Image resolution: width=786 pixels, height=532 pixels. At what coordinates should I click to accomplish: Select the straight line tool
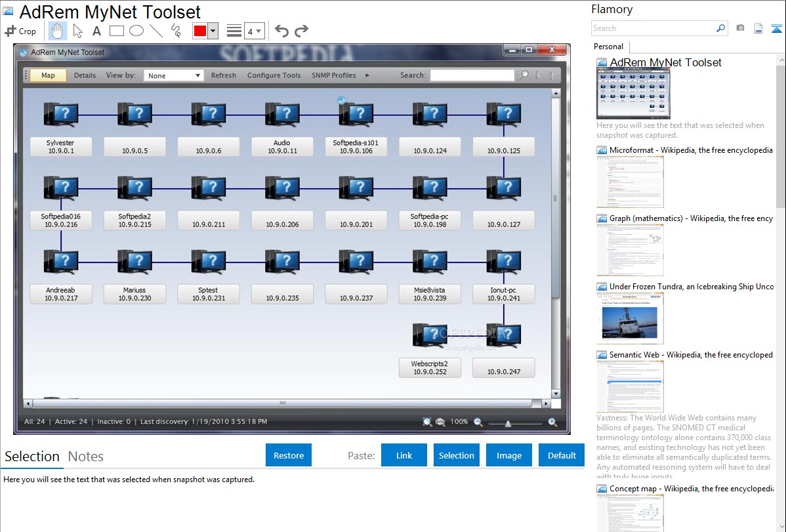tap(156, 31)
